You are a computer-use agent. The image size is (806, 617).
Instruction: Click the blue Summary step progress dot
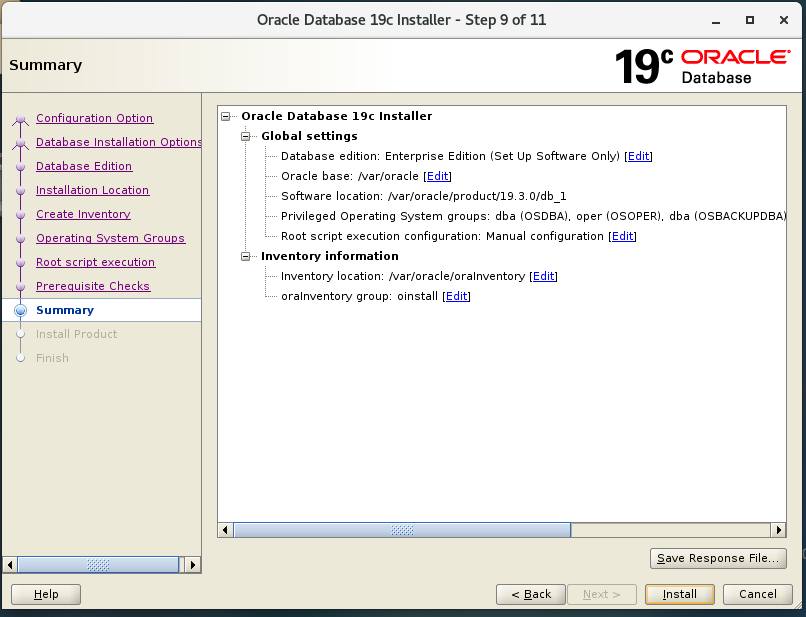pos(20,310)
